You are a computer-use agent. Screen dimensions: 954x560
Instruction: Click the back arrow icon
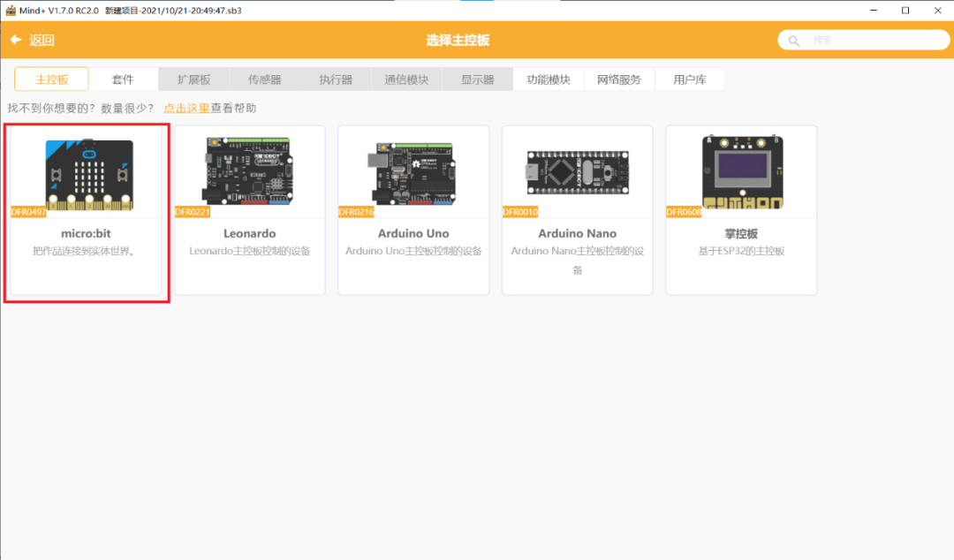tap(16, 40)
